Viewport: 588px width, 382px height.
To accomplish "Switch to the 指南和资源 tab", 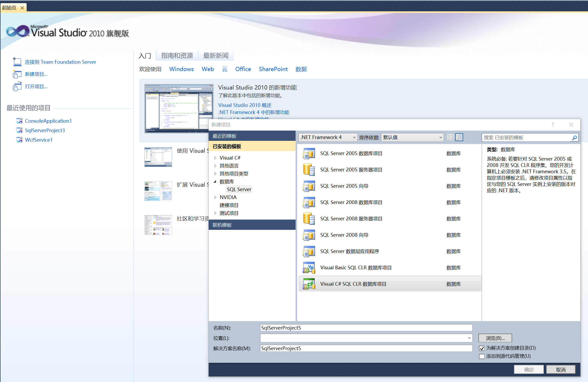I will 177,56.
